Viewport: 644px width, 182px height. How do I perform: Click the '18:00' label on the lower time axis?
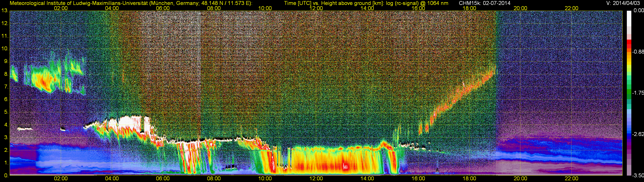click(469, 179)
